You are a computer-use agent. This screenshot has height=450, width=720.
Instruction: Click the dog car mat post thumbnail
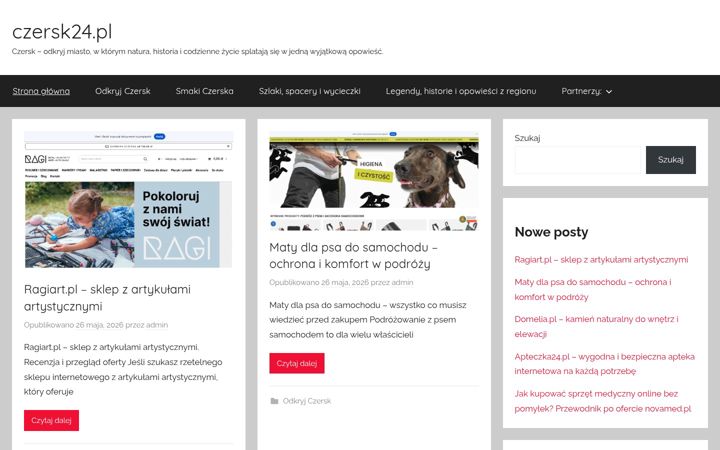pyautogui.click(x=374, y=180)
